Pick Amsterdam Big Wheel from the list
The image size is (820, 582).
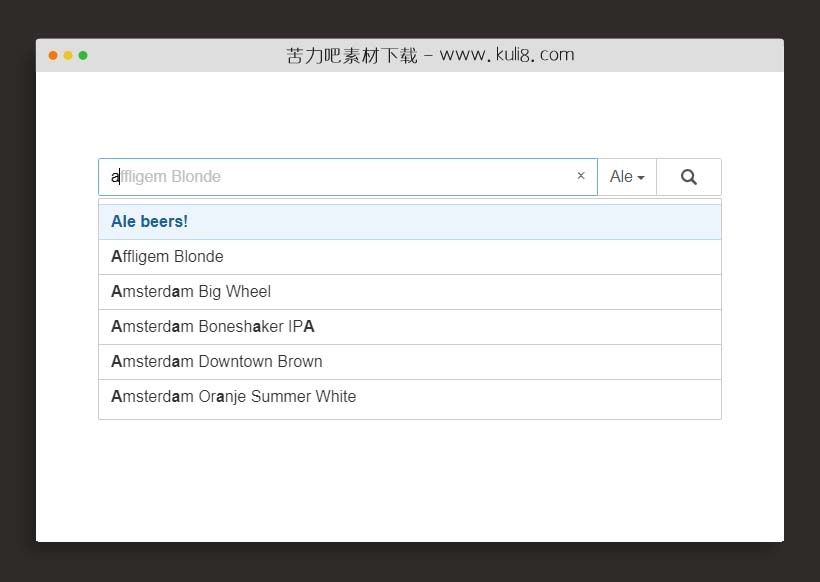pyautogui.click(x=191, y=292)
